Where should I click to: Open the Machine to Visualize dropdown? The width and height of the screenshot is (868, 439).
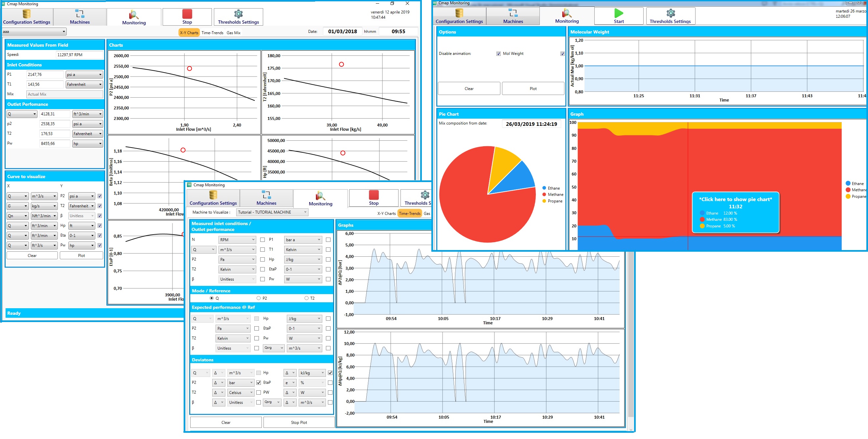(272, 212)
